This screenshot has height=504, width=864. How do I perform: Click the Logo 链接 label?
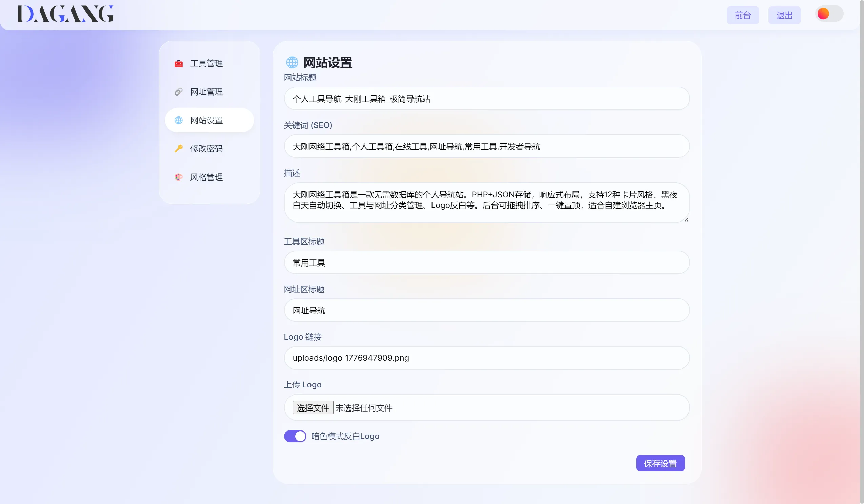click(x=303, y=337)
